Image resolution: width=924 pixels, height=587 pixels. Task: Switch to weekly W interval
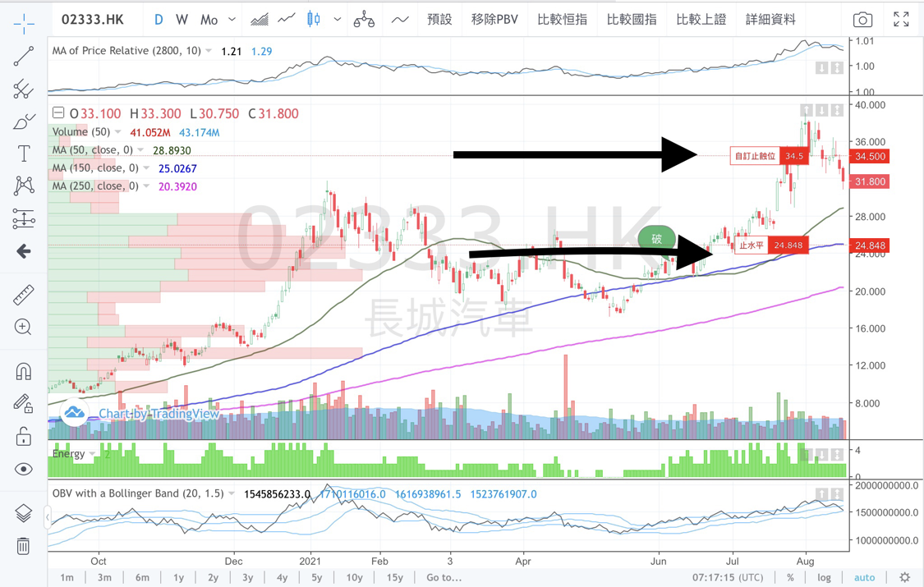pyautogui.click(x=182, y=20)
